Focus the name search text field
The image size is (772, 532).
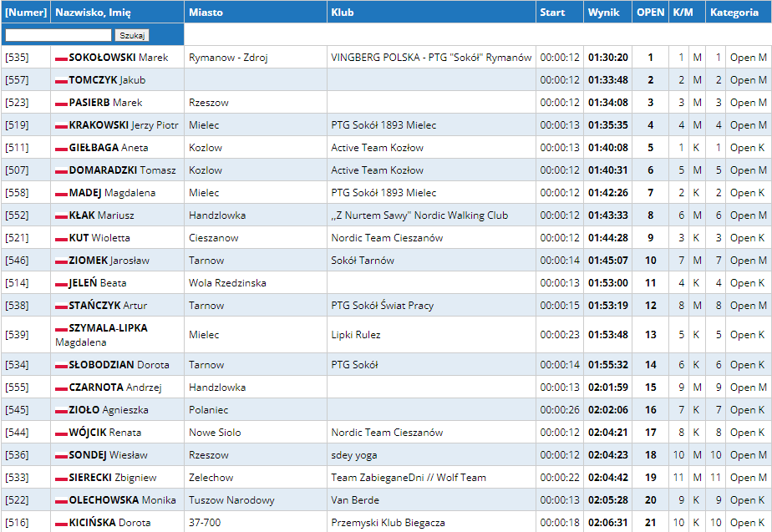[58, 35]
